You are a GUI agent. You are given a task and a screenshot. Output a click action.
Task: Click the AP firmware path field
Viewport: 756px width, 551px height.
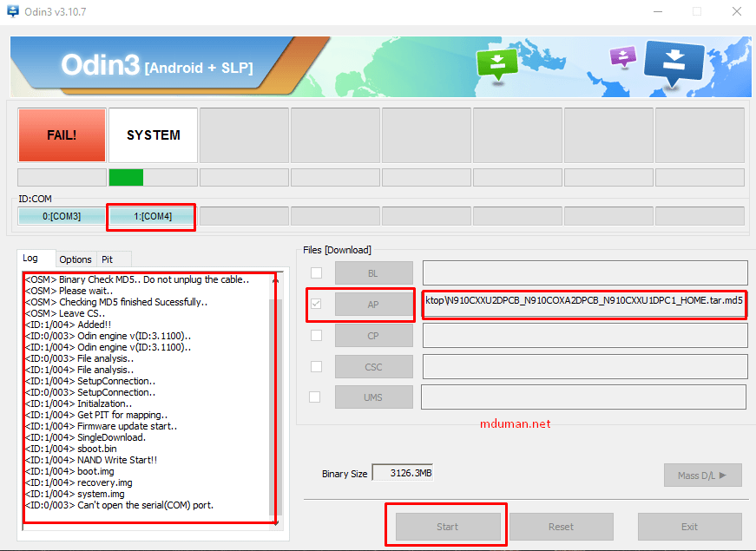click(x=584, y=305)
